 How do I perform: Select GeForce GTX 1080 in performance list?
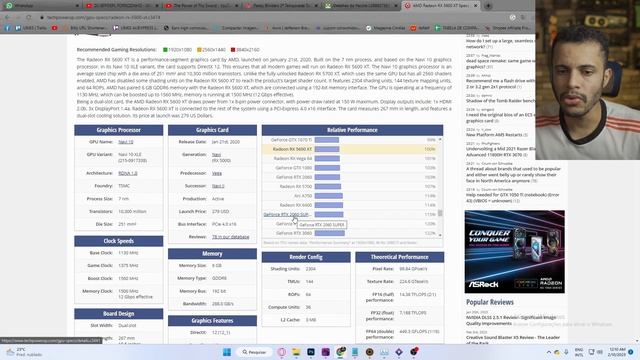click(293, 168)
